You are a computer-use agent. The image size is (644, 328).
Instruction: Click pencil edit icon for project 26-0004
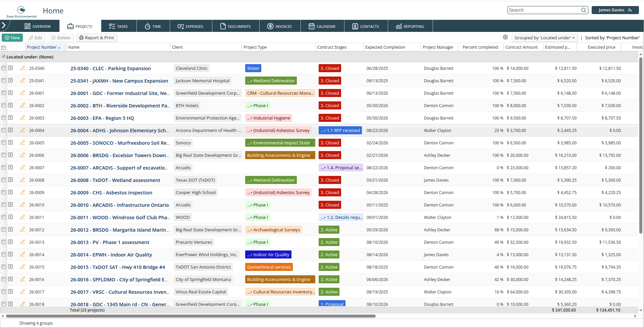pos(22,130)
